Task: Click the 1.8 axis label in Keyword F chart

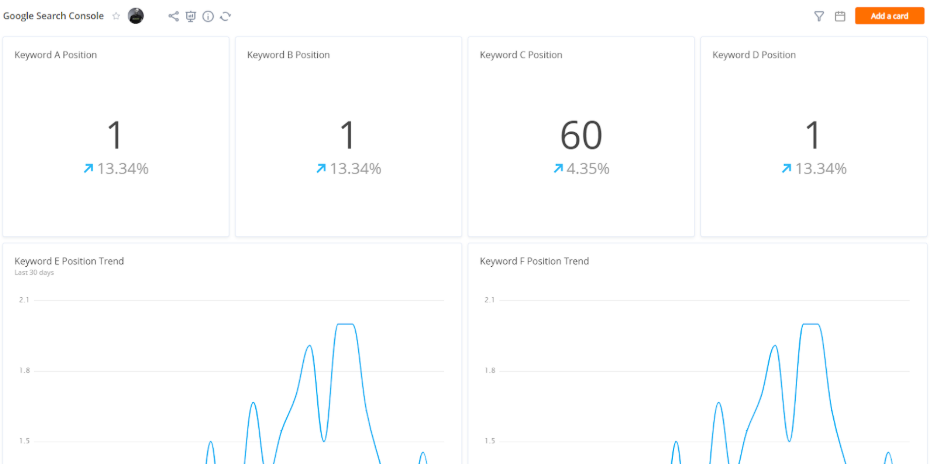Action: pos(489,370)
